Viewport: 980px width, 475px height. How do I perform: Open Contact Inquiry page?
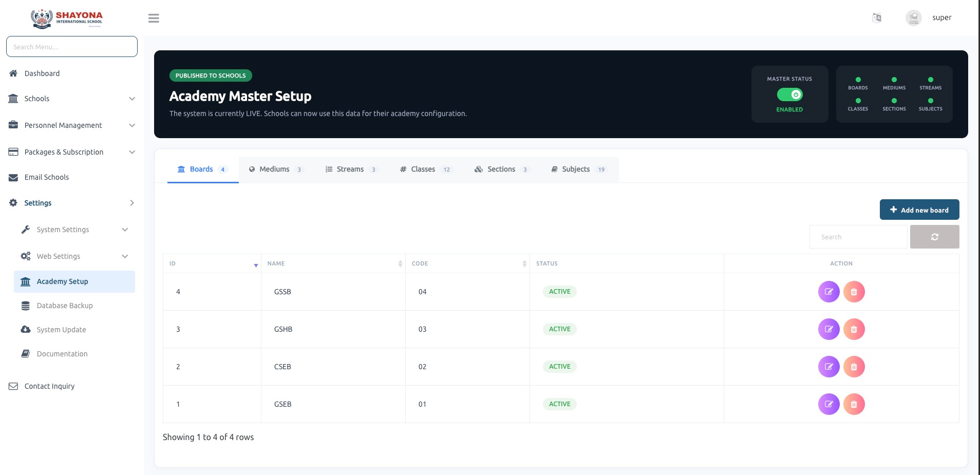(49, 386)
